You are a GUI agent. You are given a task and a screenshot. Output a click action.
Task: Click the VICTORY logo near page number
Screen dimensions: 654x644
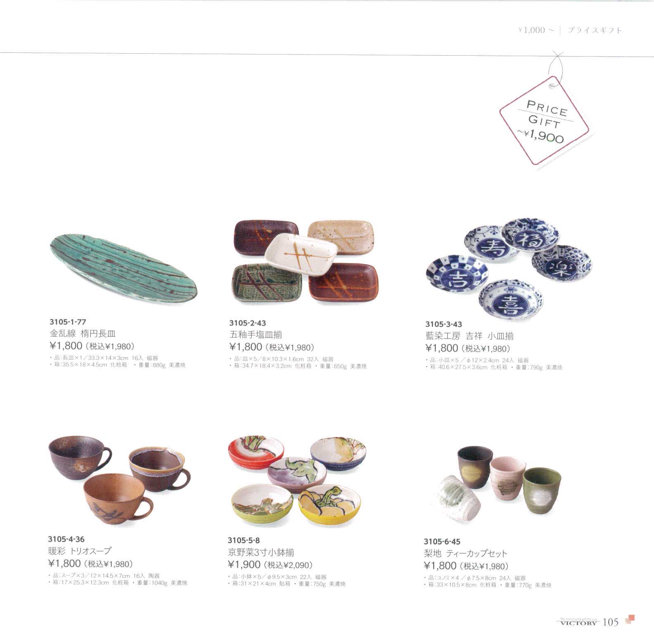[x=578, y=622]
